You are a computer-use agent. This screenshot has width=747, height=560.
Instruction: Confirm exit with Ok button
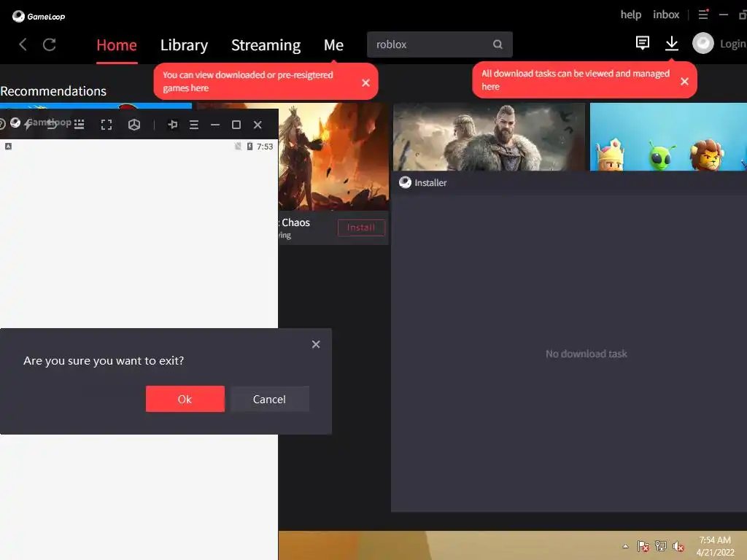(185, 399)
